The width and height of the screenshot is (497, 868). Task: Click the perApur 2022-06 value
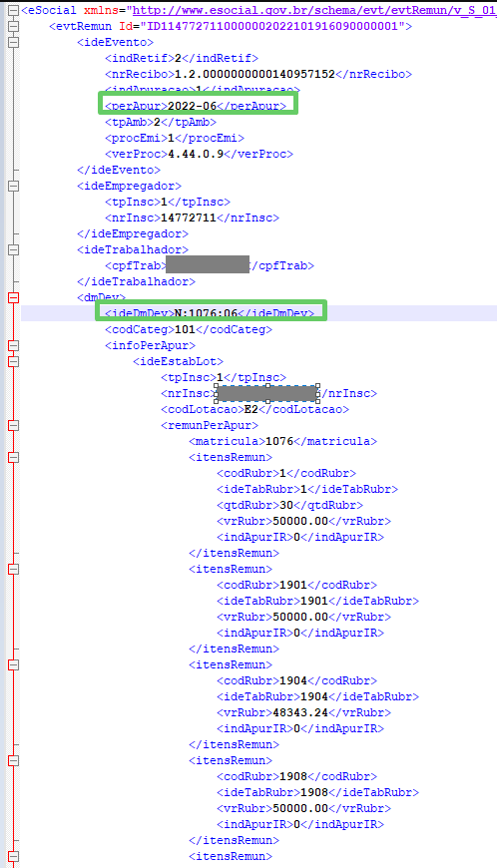192,106
